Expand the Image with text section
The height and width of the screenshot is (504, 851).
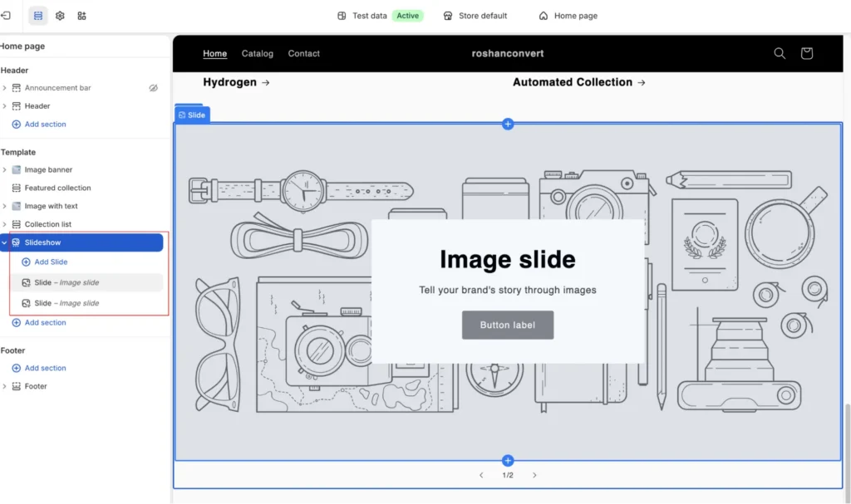(x=4, y=206)
